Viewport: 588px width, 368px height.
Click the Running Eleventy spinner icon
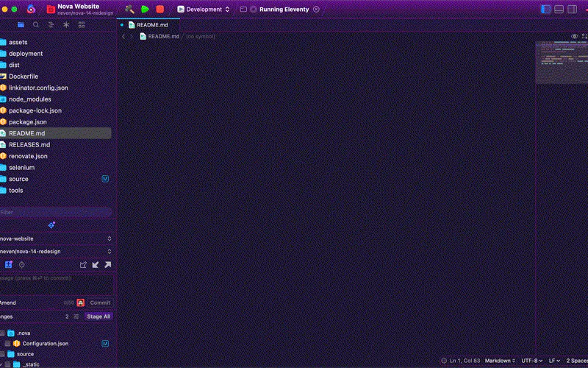[254, 10]
